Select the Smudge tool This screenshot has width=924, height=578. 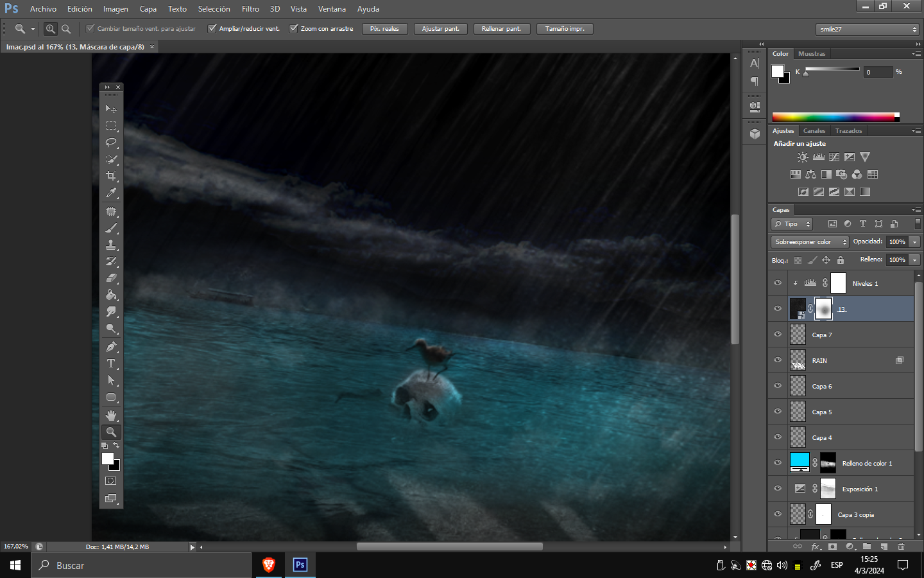(111, 311)
